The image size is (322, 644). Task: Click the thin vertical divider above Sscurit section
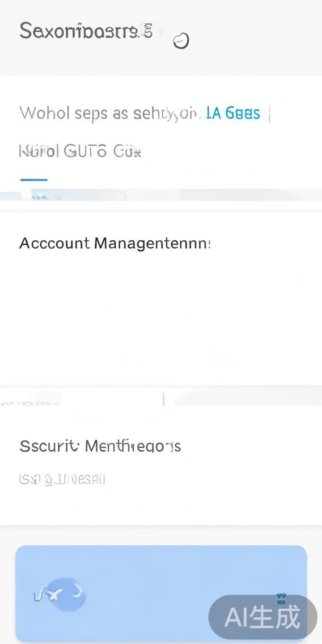pyautogui.click(x=164, y=398)
